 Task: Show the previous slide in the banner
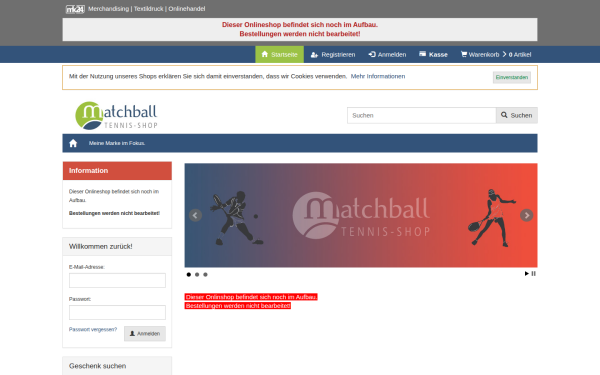[195, 215]
